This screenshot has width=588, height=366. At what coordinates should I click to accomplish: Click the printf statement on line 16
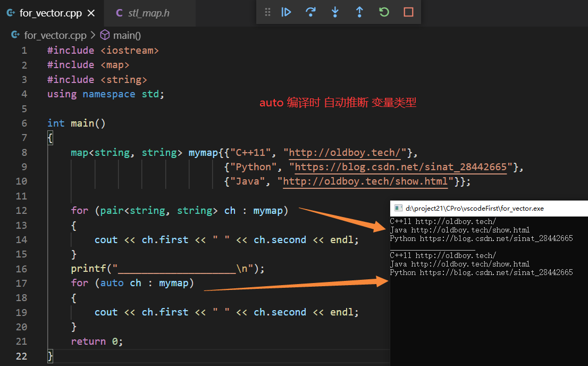[x=167, y=269]
